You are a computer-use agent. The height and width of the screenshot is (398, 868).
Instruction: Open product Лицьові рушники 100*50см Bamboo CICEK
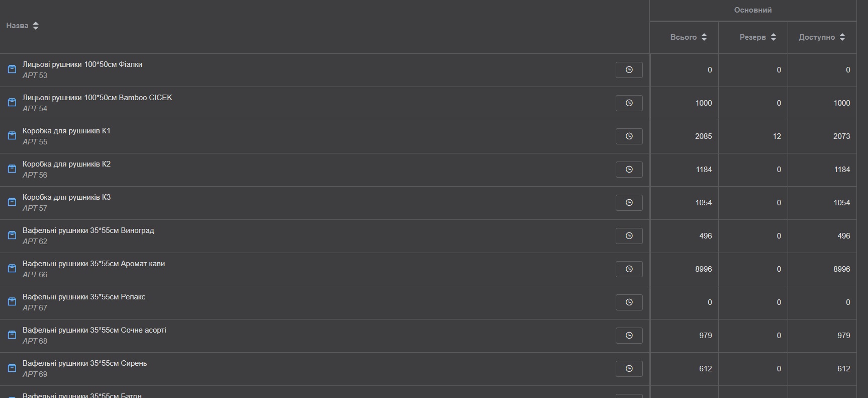click(97, 98)
